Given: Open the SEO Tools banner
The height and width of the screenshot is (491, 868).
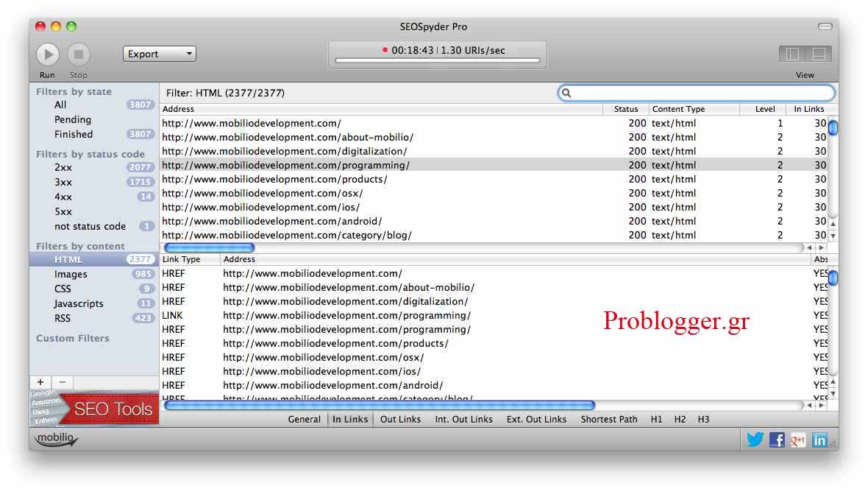Looking at the screenshot, I should (x=94, y=409).
